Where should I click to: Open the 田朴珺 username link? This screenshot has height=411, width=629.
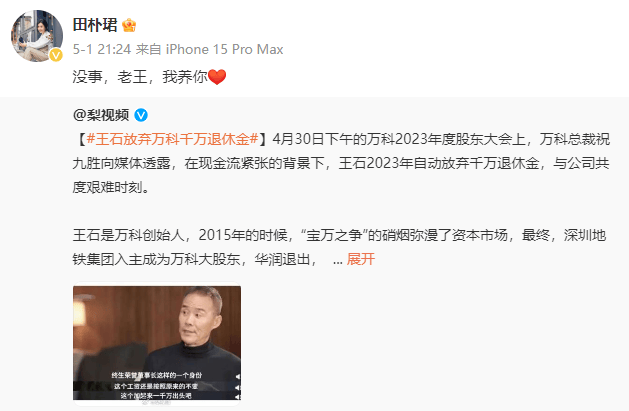[95, 25]
